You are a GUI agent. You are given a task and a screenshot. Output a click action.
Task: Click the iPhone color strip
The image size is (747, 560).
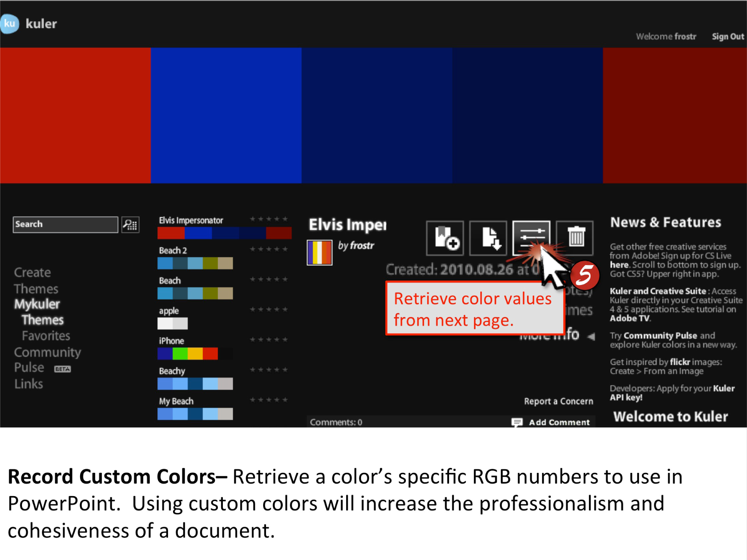coord(195,353)
